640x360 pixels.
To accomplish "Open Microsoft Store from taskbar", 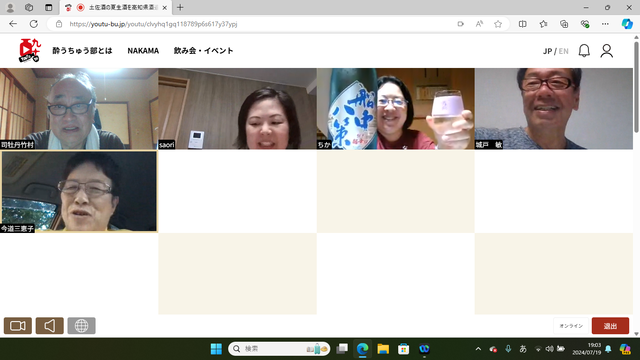I will click(x=404, y=349).
